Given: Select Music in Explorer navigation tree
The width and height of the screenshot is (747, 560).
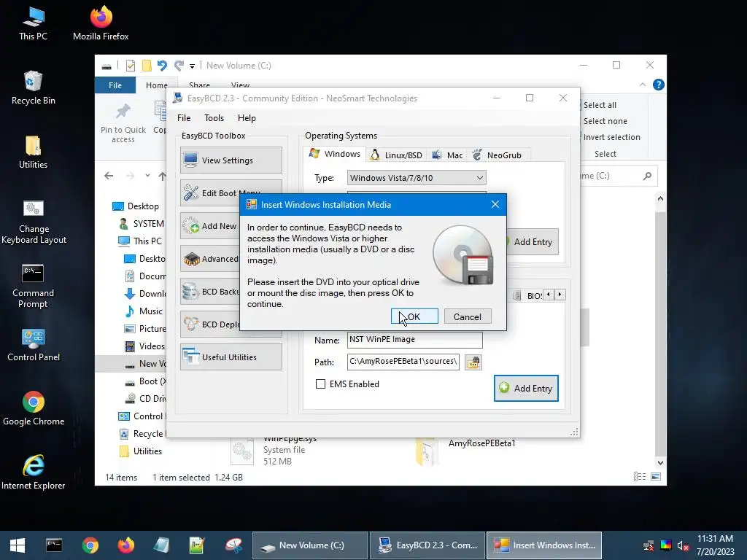Looking at the screenshot, I should click(x=144, y=311).
